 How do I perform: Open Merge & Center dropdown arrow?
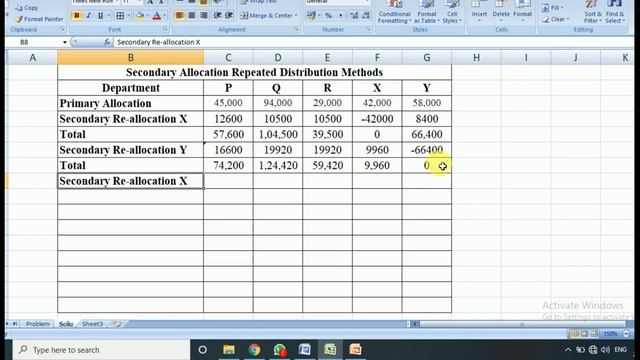(296, 16)
